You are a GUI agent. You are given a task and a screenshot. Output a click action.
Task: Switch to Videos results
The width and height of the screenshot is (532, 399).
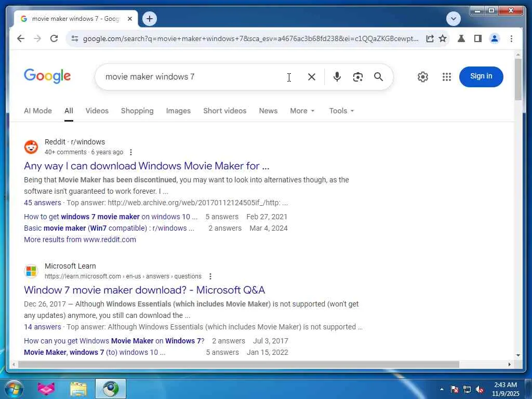(97, 111)
